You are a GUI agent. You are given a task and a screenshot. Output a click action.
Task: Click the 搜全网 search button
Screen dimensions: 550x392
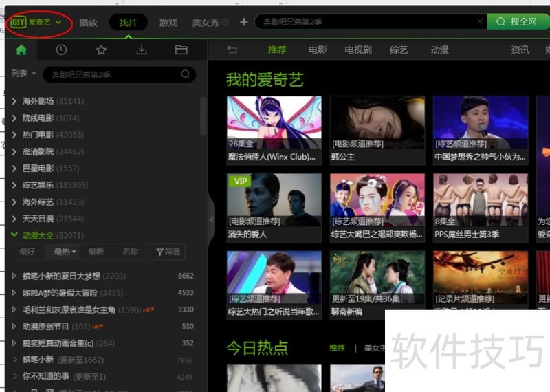click(518, 22)
